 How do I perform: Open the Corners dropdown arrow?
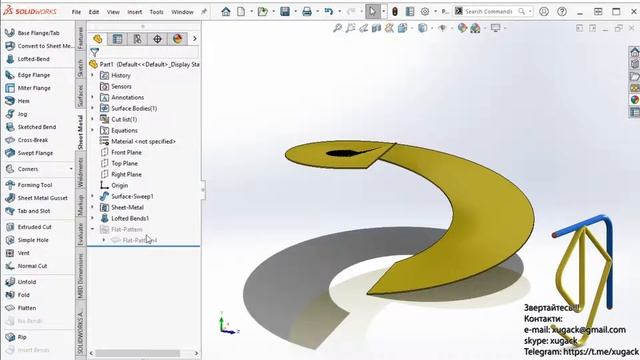(71, 169)
